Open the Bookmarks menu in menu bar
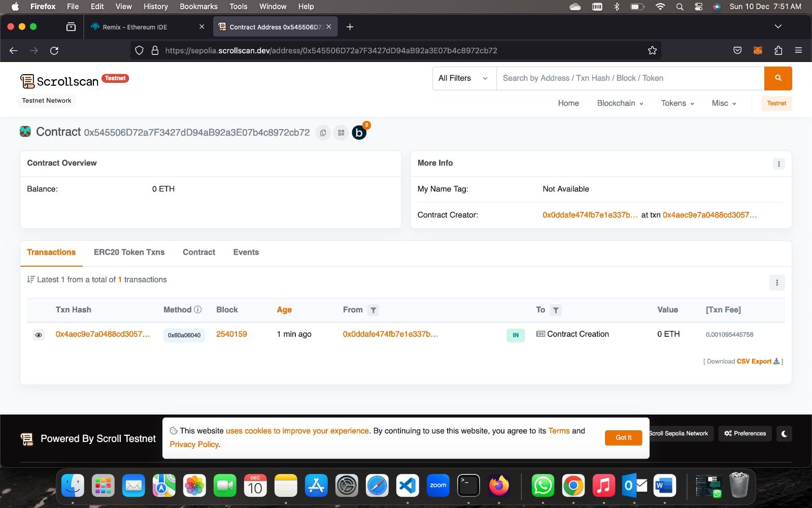The width and height of the screenshot is (812, 508). 198,7
